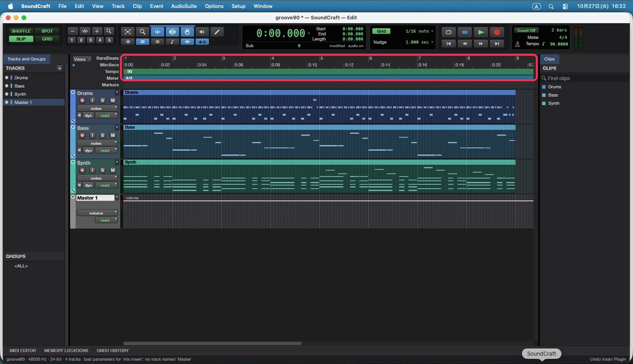Image resolution: width=633 pixels, height=364 pixels.
Task: Click the horizontal timeline scrollbar
Action: pos(212,343)
